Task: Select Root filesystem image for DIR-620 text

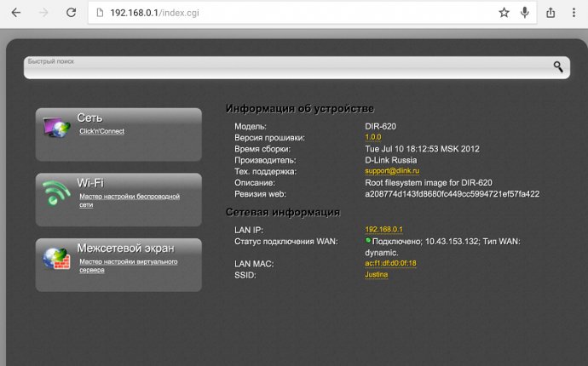Action: coord(429,182)
